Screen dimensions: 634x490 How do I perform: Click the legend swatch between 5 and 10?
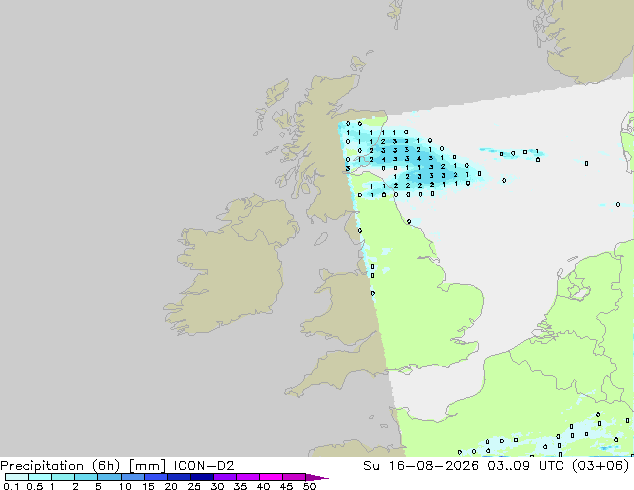tap(109, 477)
